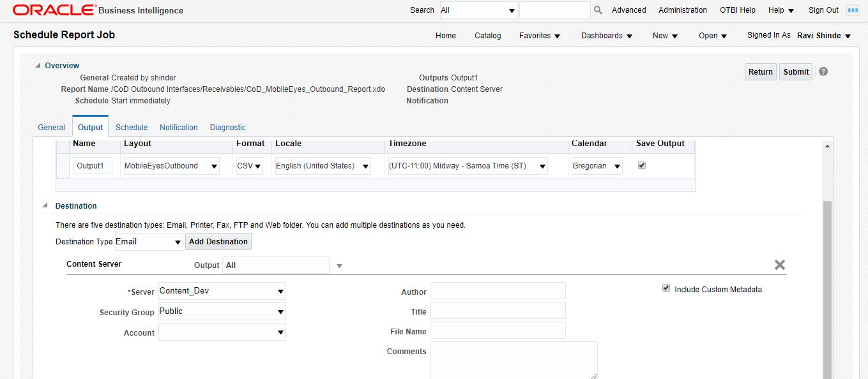The image size is (868, 379).
Task: Open the Locale English dropdown
Action: tap(323, 166)
